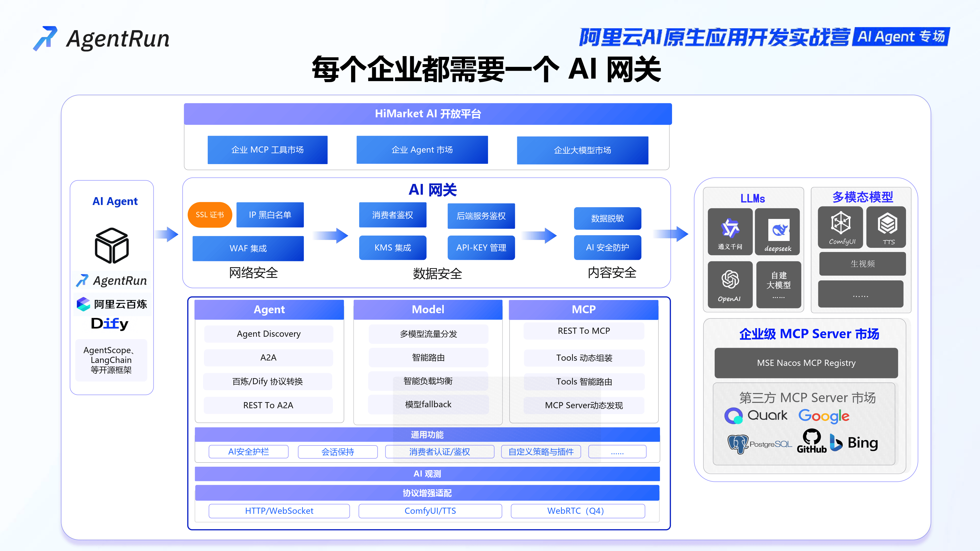Viewport: 980px width, 551px height.
Task: Click the IP 黑白名单 box
Action: point(270,215)
